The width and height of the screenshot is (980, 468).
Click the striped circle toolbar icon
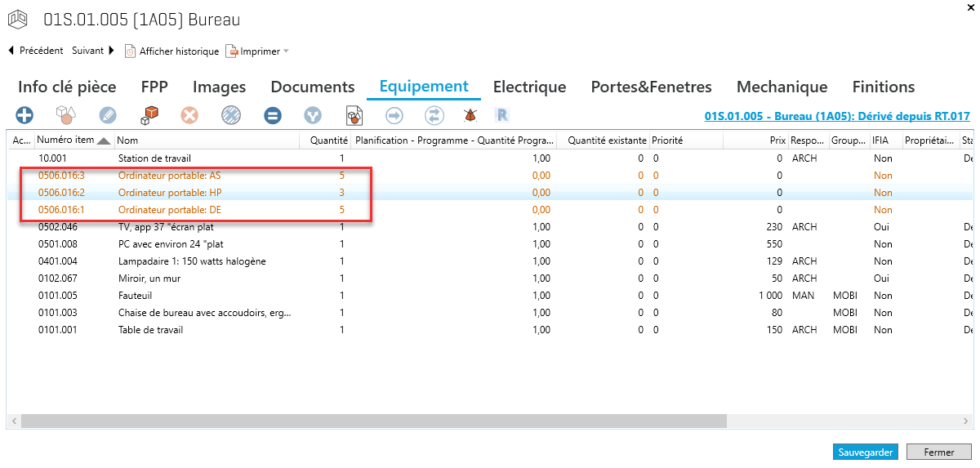tap(231, 115)
